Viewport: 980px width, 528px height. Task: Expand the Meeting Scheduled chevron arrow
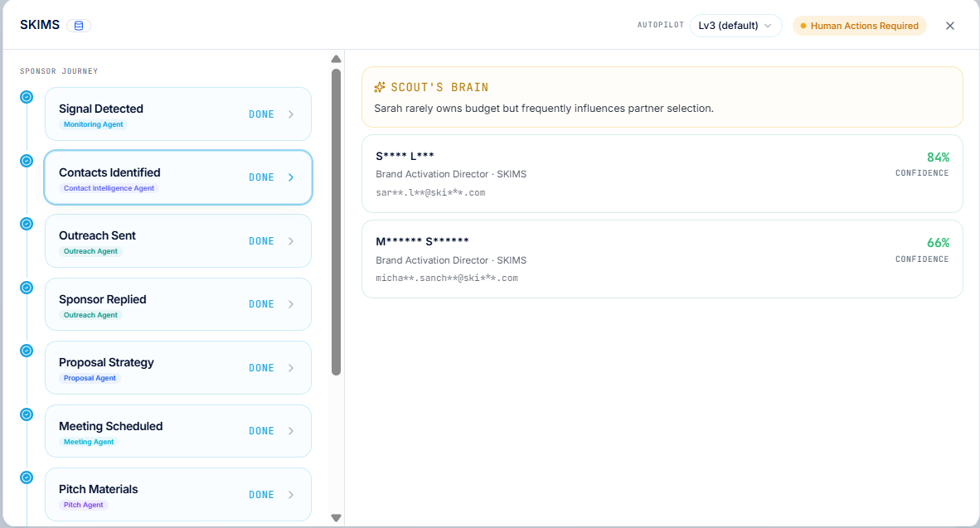tap(291, 431)
